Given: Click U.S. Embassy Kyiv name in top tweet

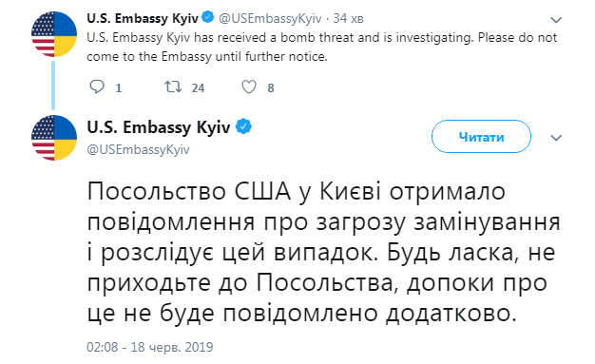Looking at the screenshot, I should [x=143, y=18].
